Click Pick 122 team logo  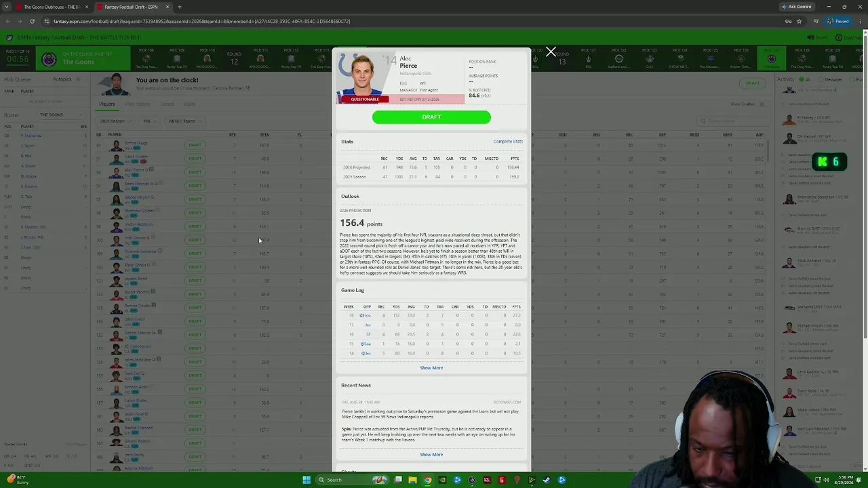tap(619, 58)
